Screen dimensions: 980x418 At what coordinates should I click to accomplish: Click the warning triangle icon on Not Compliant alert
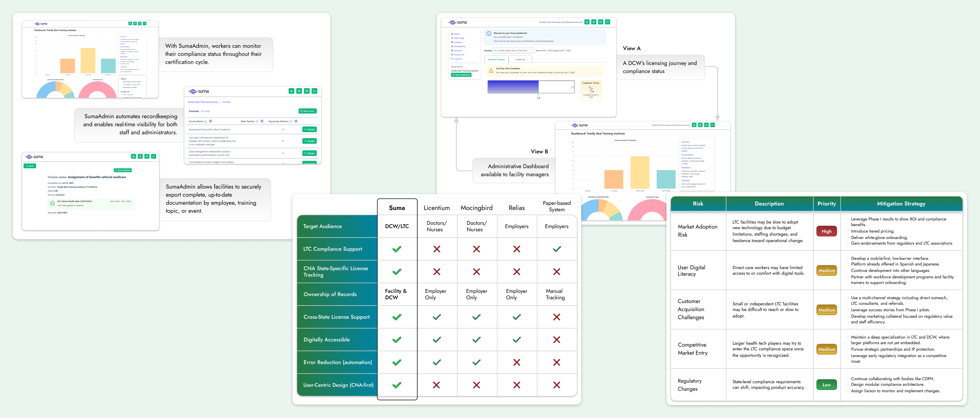(x=491, y=71)
